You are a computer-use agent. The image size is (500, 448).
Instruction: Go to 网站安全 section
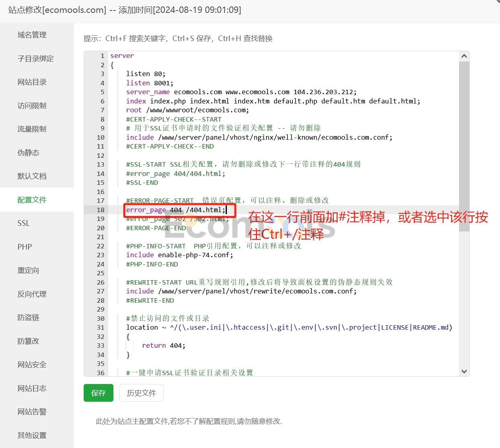click(x=32, y=365)
